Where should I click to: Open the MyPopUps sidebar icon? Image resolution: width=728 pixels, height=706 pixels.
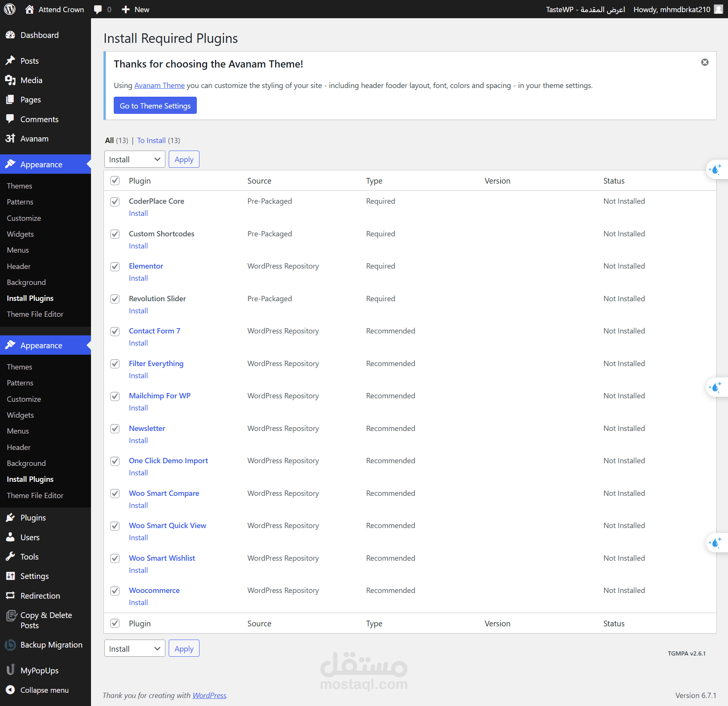10,670
